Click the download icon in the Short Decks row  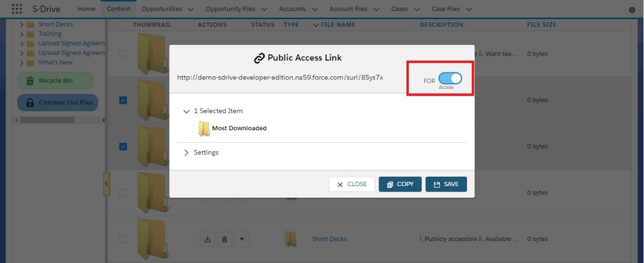point(207,239)
